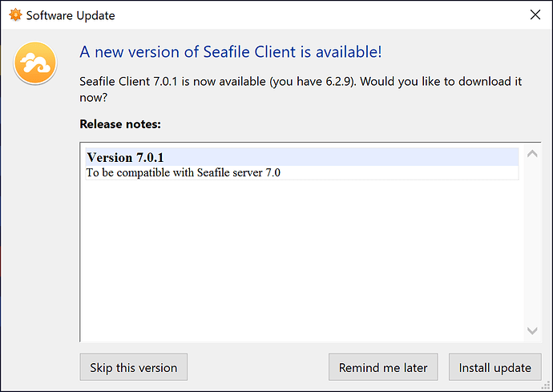This screenshot has width=553, height=392.
Task: Click the "To be compatible with Seafile server" line
Action: [183, 172]
